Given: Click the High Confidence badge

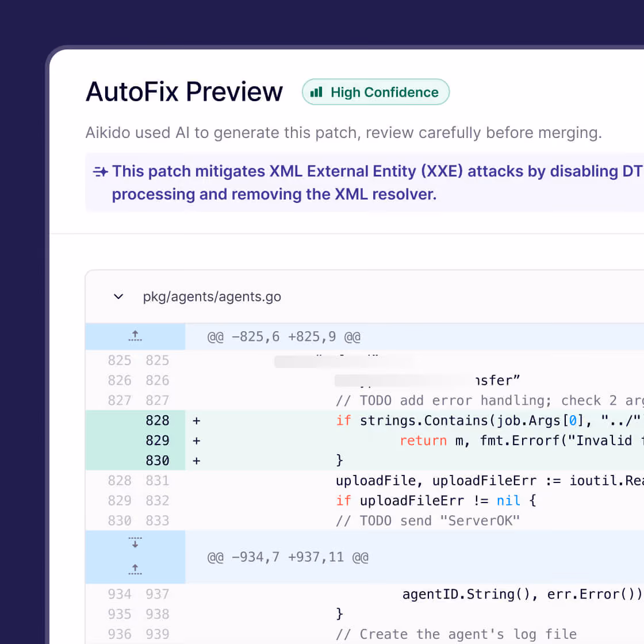Looking at the screenshot, I should (375, 92).
